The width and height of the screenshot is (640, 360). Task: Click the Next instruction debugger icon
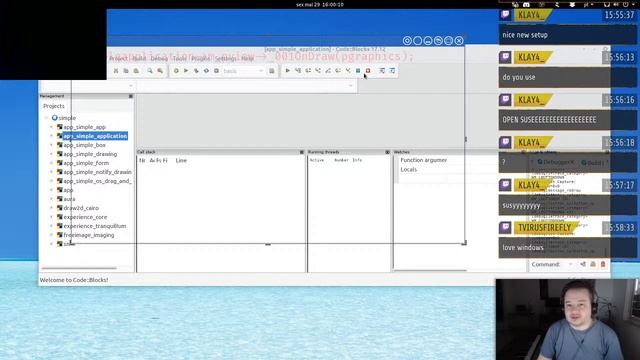pyautogui.click(x=338, y=71)
